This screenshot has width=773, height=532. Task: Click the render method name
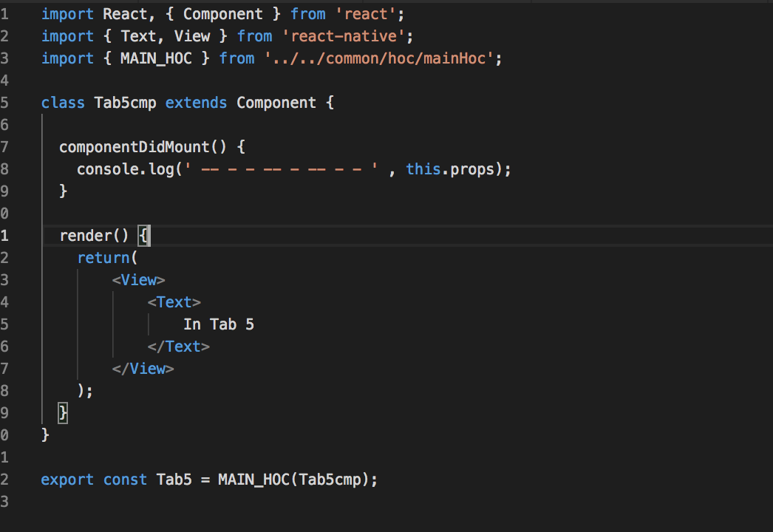85,236
